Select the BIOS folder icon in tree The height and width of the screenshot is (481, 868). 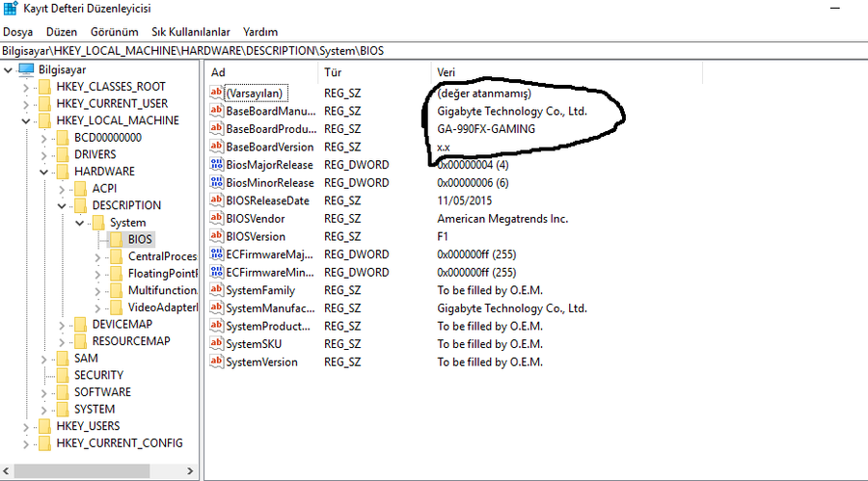[117, 239]
